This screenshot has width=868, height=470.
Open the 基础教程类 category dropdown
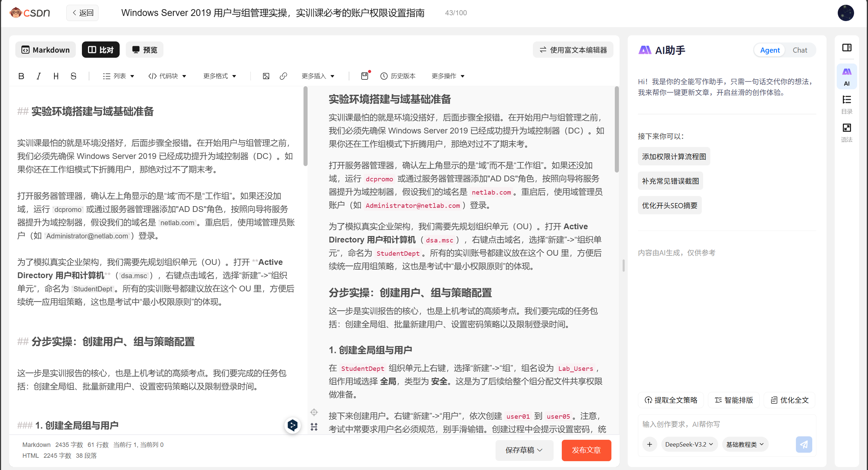click(745, 444)
